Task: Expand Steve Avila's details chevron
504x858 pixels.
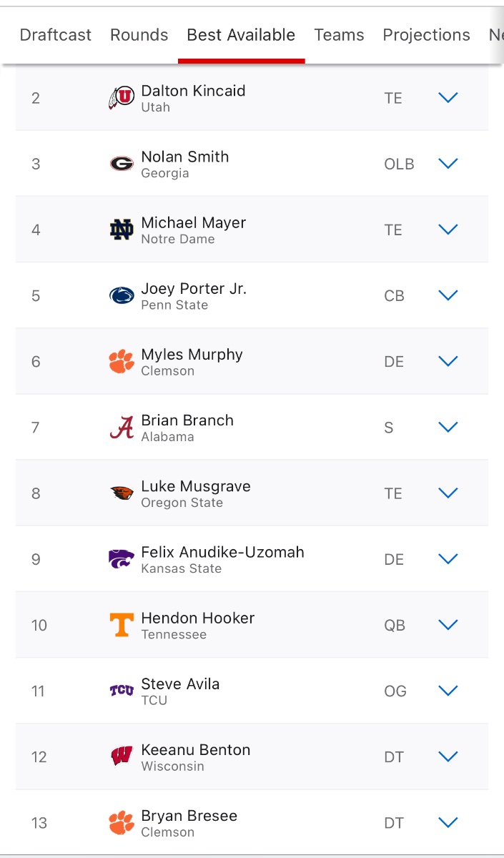Action: pos(448,691)
